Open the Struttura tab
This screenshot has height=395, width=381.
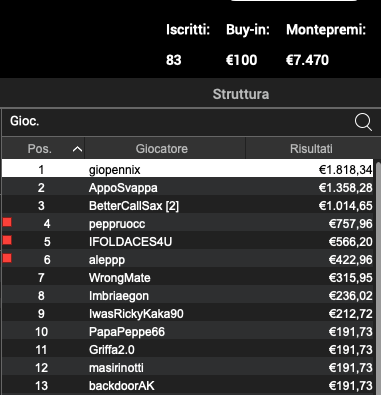click(x=241, y=94)
